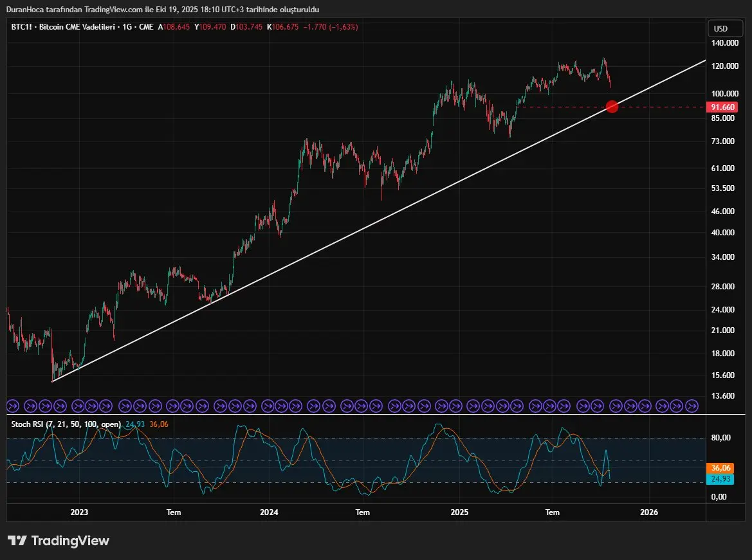Click the Tem label between 2025 and 2026
The width and height of the screenshot is (752, 560).
pos(553,512)
